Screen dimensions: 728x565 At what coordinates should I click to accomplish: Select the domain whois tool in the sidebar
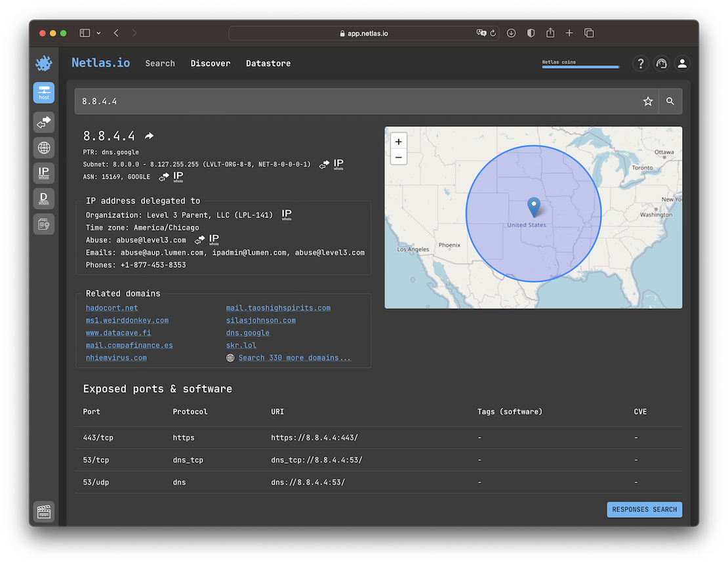(x=43, y=198)
